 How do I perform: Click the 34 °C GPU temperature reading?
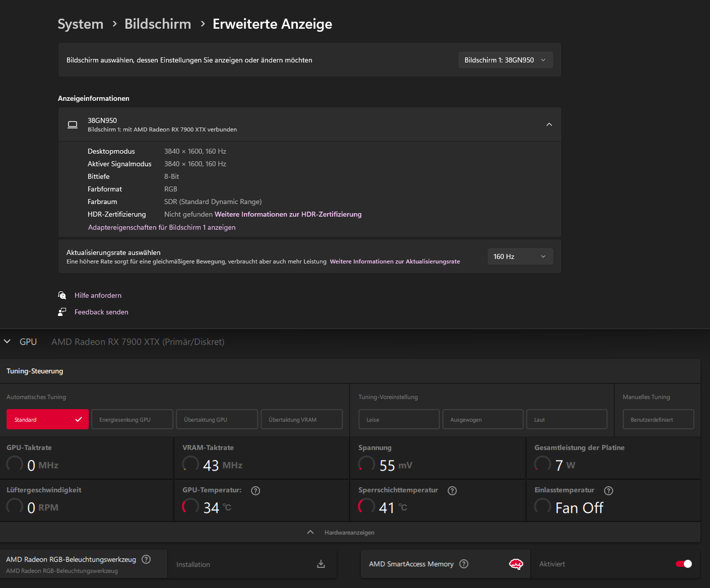[x=217, y=507]
